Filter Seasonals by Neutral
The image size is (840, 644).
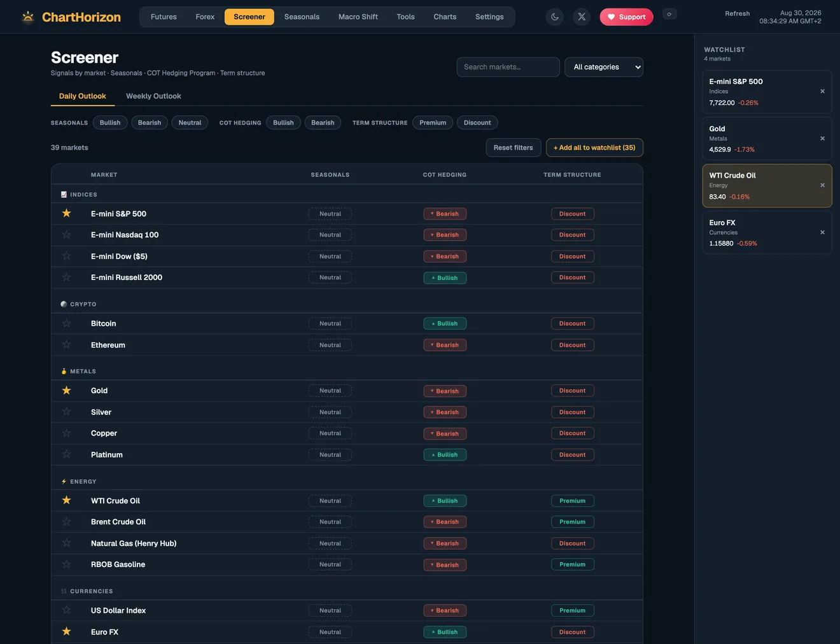(190, 123)
